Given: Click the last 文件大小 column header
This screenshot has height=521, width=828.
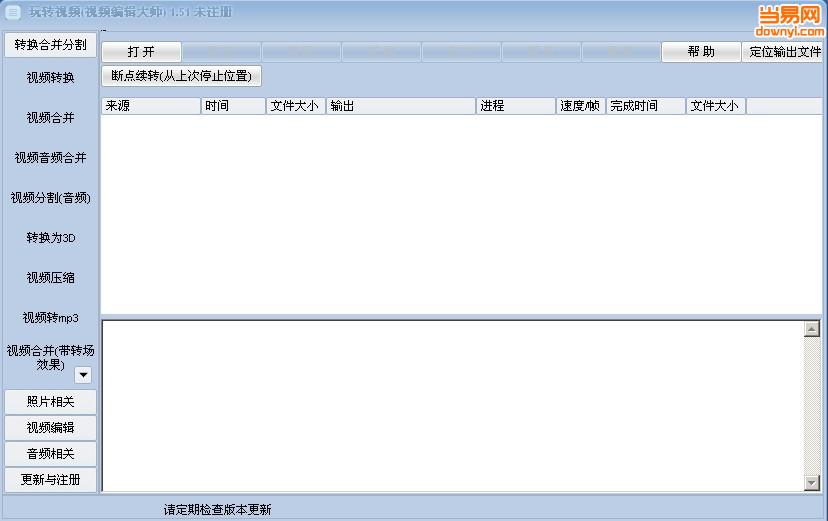Looking at the screenshot, I should [716, 106].
